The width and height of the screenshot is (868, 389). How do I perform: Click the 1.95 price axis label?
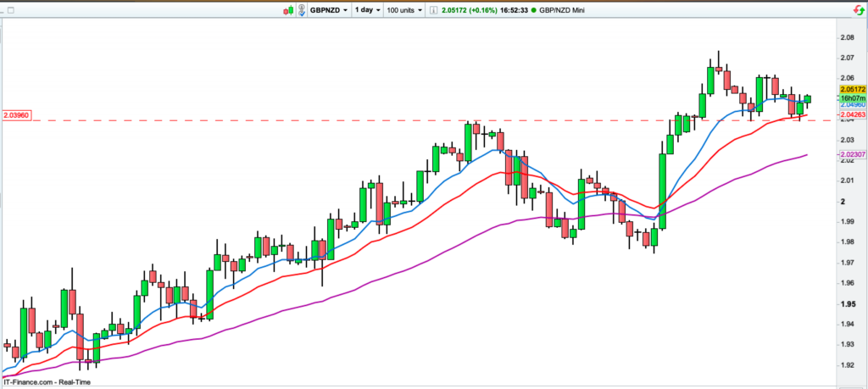[848, 303]
